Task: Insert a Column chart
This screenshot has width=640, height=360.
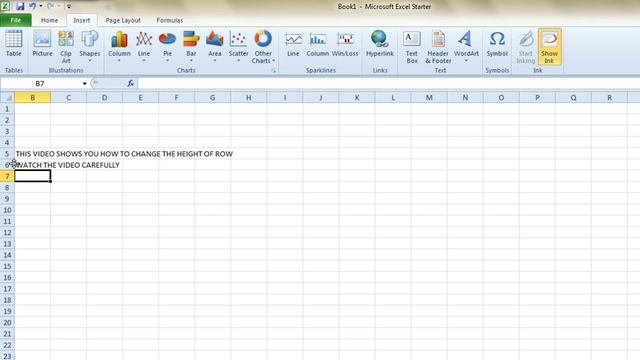Action: pyautogui.click(x=119, y=47)
